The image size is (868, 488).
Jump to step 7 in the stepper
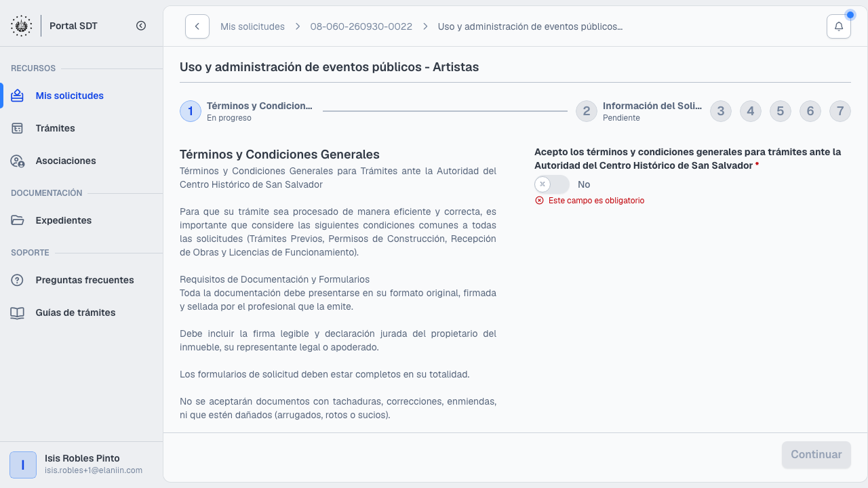tap(840, 111)
